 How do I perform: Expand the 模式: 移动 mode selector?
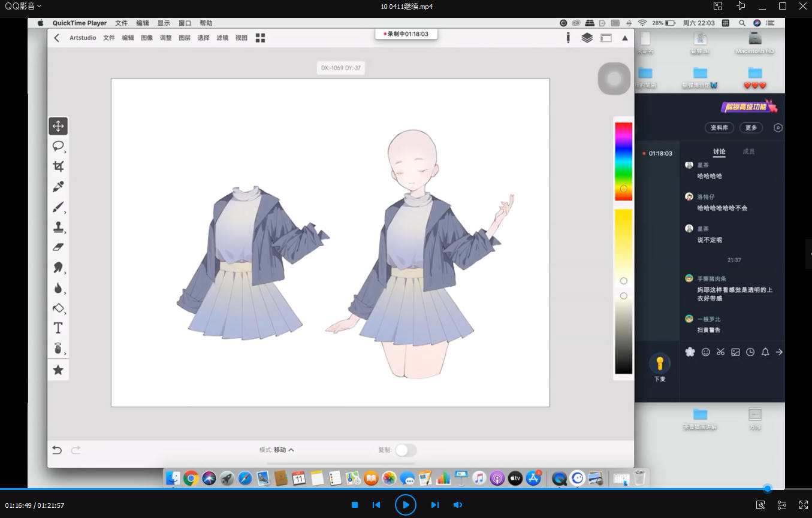point(277,450)
